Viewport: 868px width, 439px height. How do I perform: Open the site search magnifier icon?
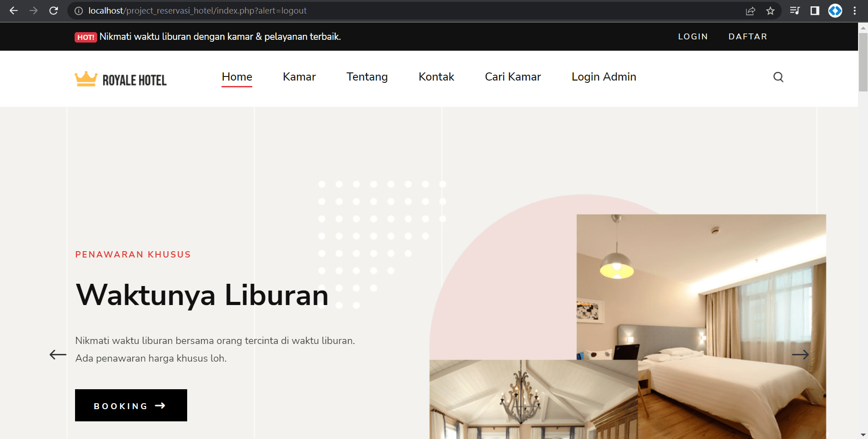tap(778, 77)
